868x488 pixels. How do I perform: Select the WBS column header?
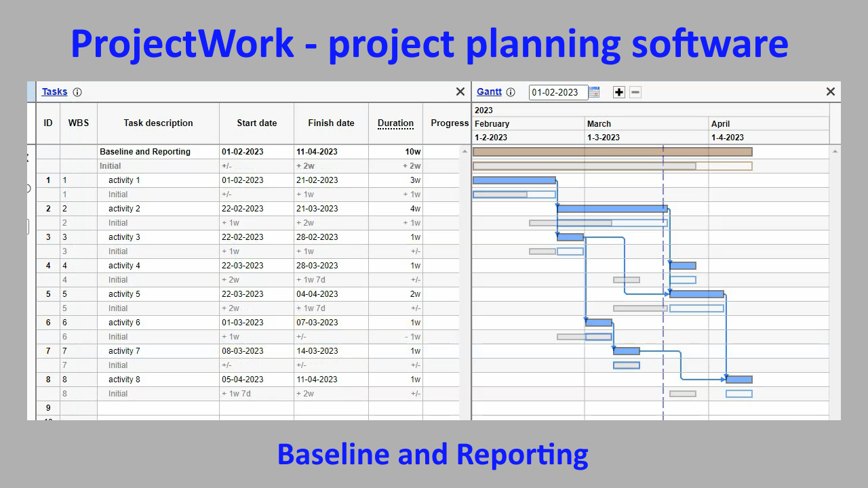tap(79, 123)
